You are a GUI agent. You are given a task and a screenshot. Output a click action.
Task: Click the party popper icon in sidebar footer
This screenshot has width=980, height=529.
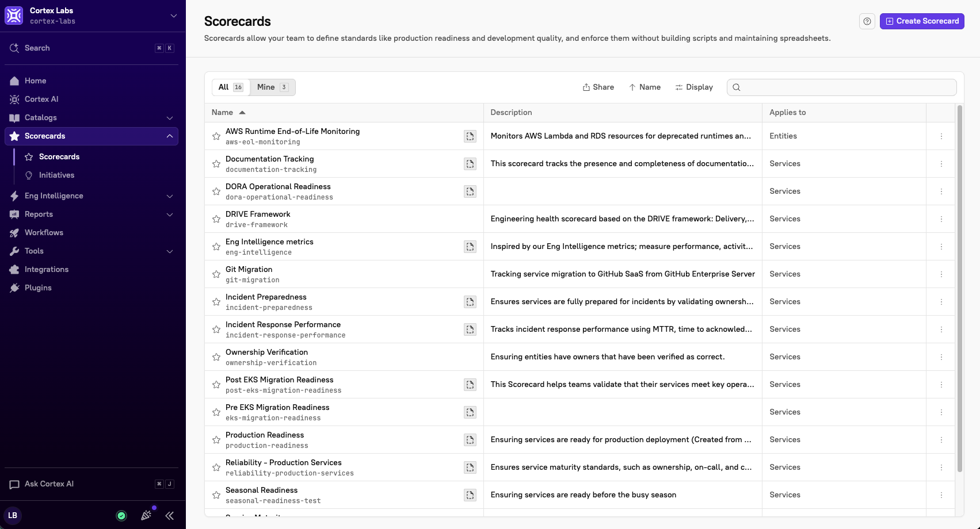(146, 515)
